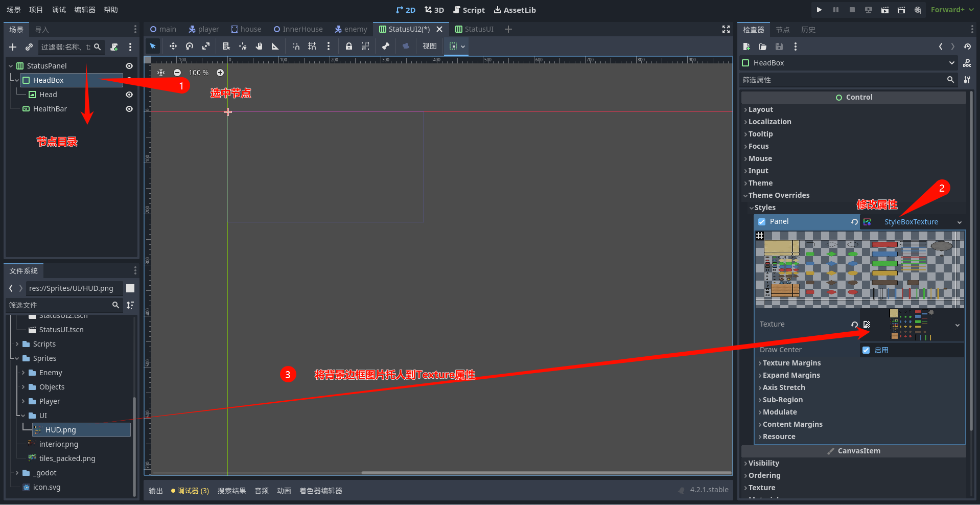Revert the Texture property
This screenshot has height=505, width=980.
854,325
